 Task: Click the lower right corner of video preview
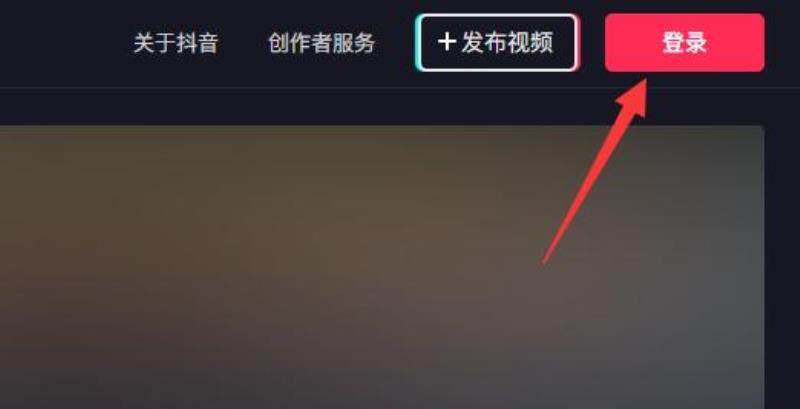[x=755, y=400]
